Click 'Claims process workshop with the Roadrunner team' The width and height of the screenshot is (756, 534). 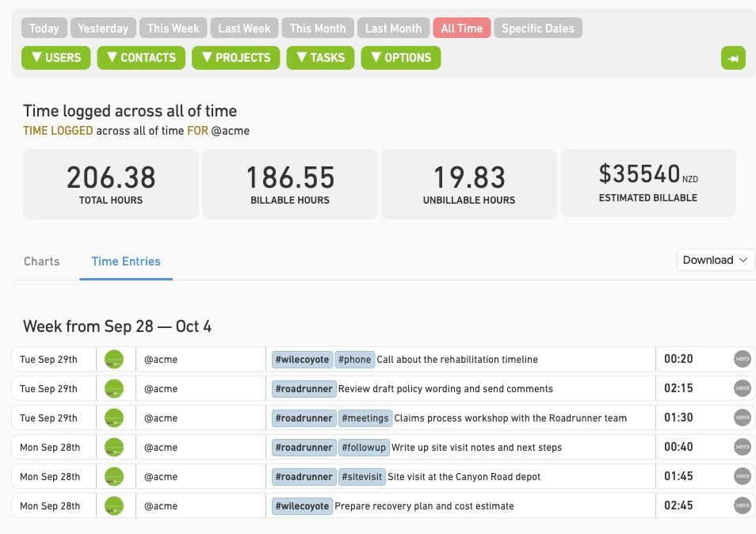click(x=510, y=418)
